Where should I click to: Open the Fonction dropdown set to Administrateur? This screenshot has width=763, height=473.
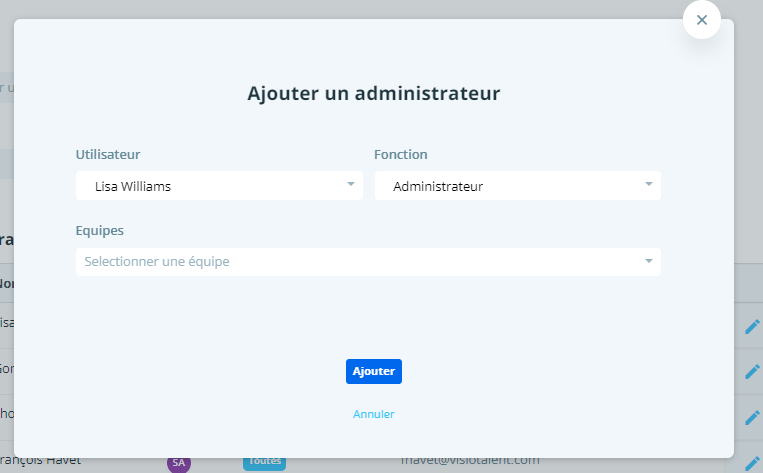pos(508,186)
